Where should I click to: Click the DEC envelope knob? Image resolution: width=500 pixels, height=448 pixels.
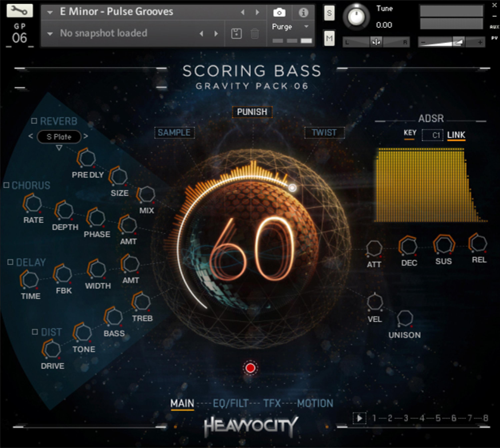click(x=408, y=246)
